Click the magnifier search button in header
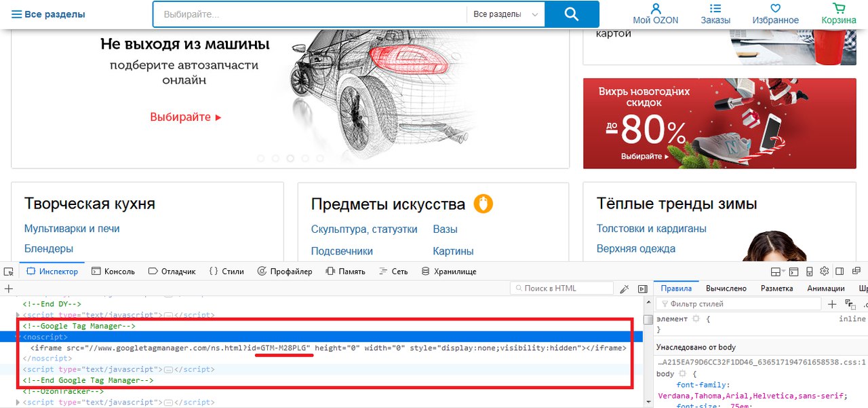The width and height of the screenshot is (868, 408). click(x=572, y=14)
